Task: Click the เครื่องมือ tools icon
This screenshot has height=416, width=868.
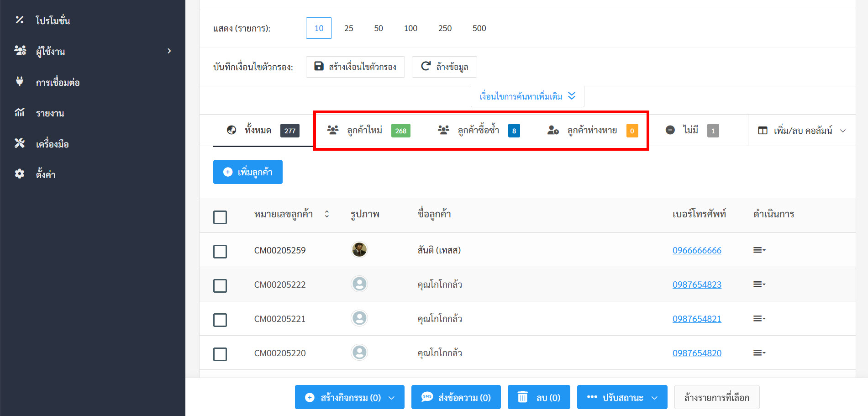Action: (x=20, y=143)
